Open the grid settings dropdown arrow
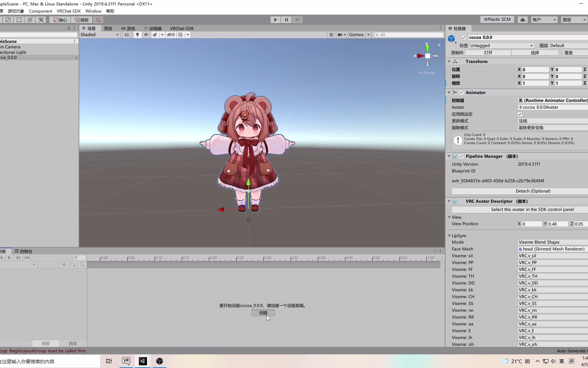Screen dimensions: 588x368 (188, 35)
